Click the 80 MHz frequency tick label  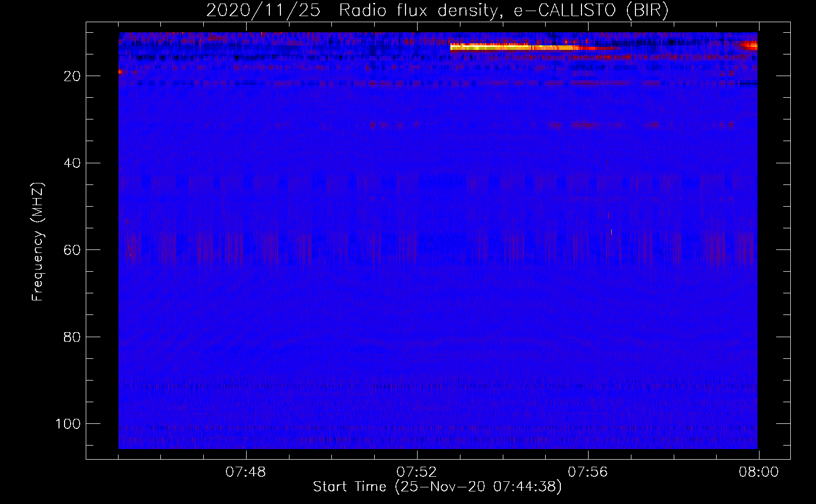point(72,337)
